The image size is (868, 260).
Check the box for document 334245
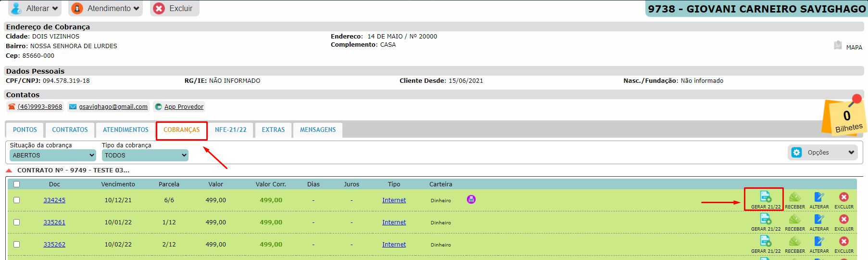pyautogui.click(x=17, y=200)
